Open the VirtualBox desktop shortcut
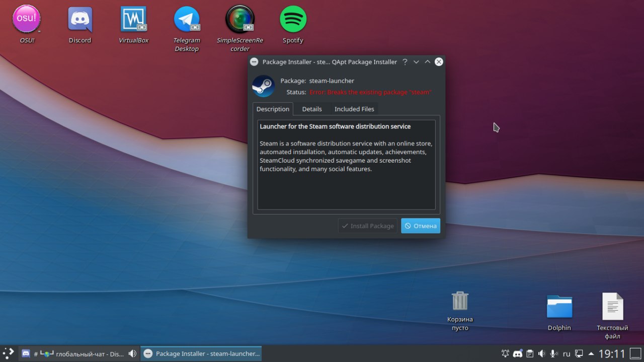The height and width of the screenshot is (362, 644). click(x=133, y=19)
